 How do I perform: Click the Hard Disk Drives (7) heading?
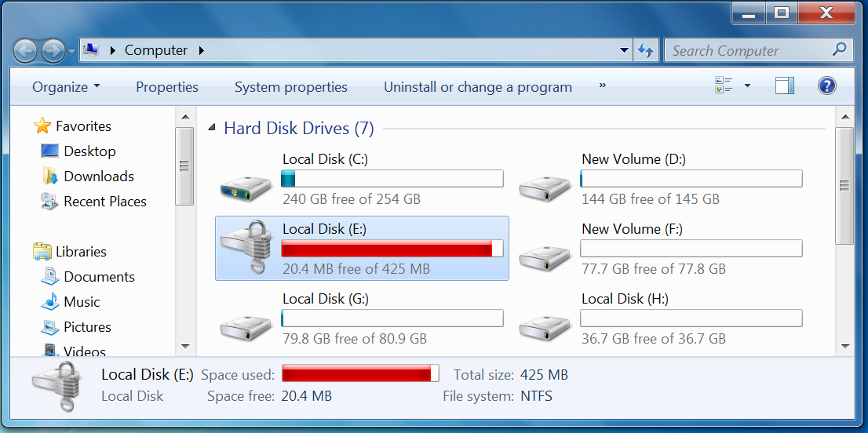click(x=299, y=129)
